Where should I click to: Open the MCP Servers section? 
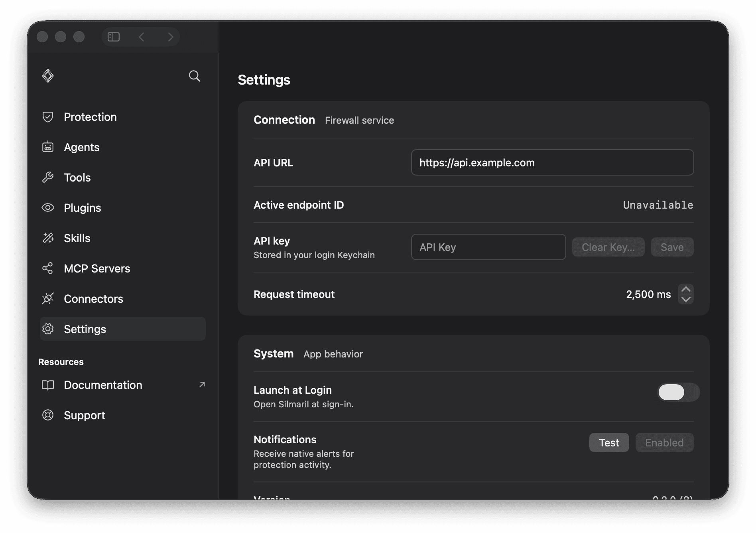coord(123,268)
